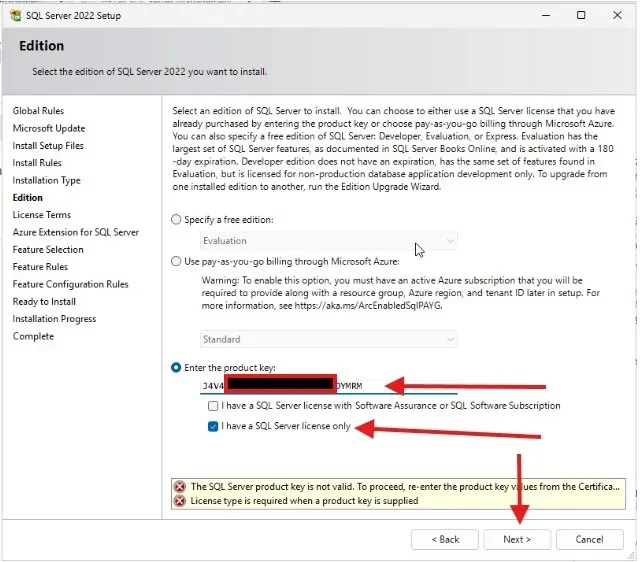Screen dimensions: 640x562
Task: Click the Feature Selection step
Action: pos(48,249)
